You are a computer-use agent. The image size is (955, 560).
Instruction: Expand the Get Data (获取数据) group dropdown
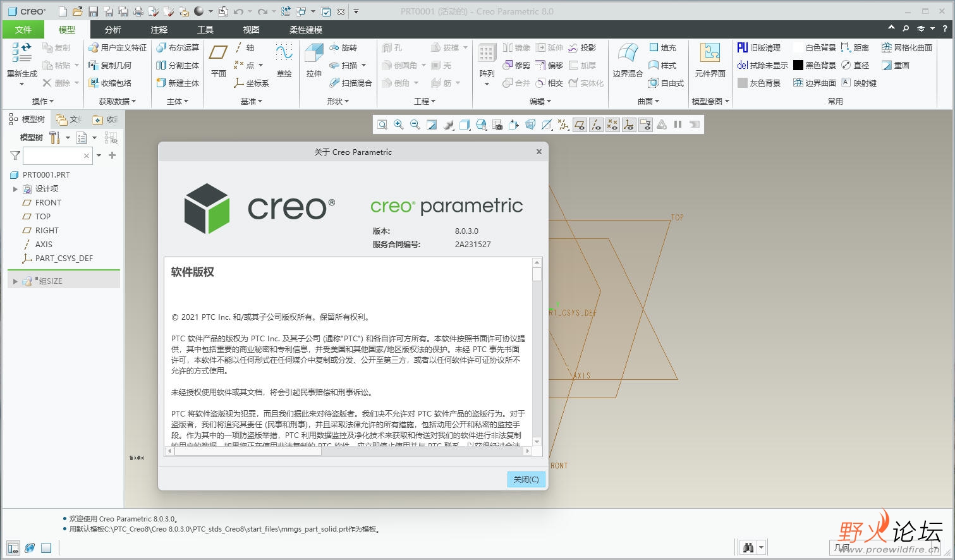click(x=117, y=101)
